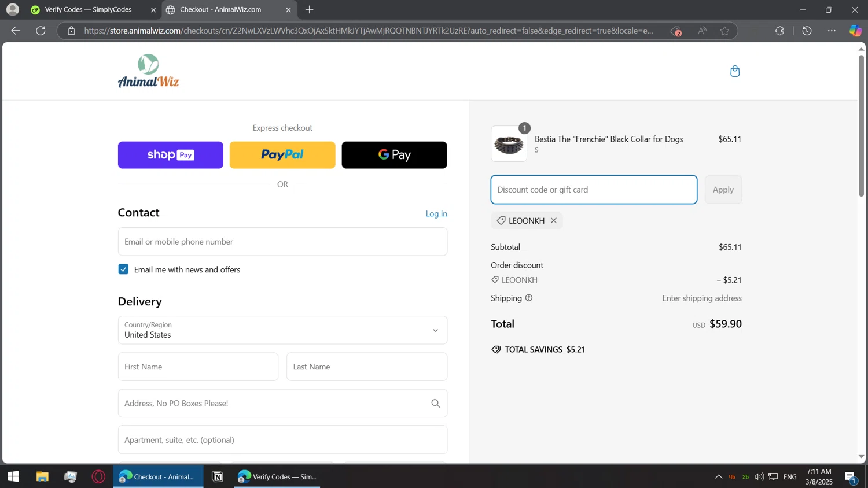This screenshot has width=868, height=488.
Task: Click the taskbar clock showing 7:11 AM
Action: 818,476
